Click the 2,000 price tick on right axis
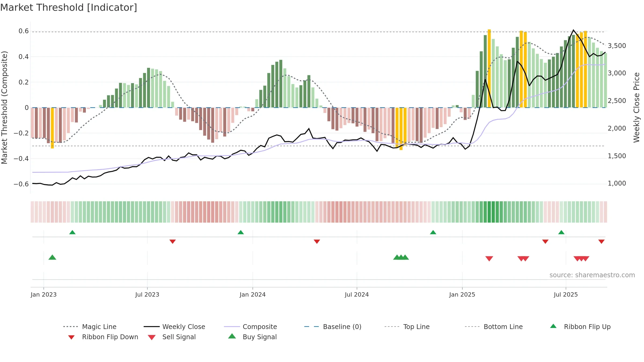 617,128
